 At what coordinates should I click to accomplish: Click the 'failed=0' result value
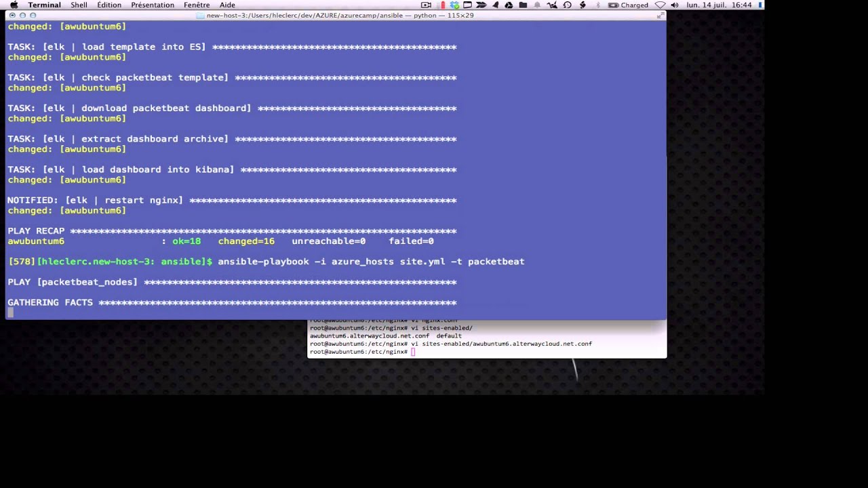coord(411,241)
